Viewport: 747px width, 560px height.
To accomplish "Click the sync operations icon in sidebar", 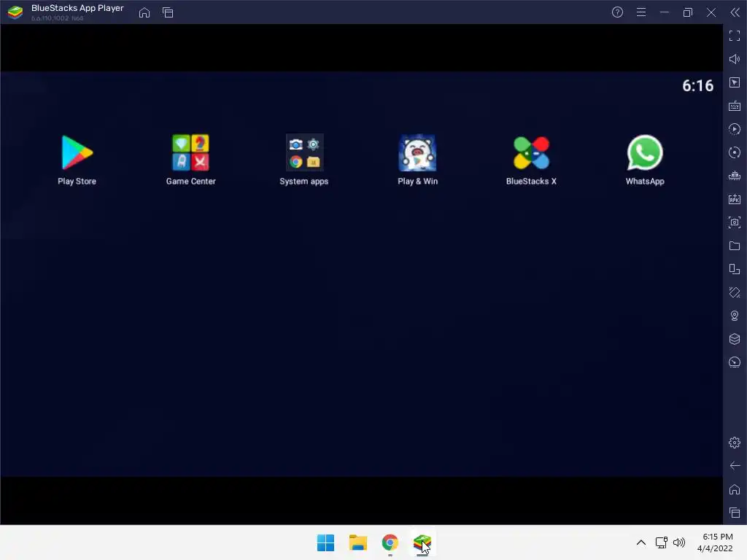I will (735, 152).
